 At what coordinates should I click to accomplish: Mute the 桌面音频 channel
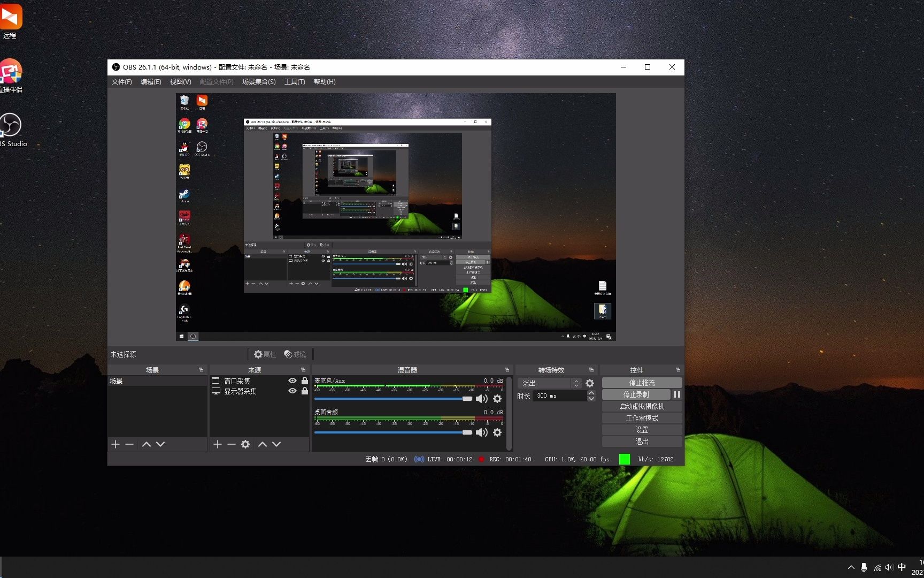point(482,432)
